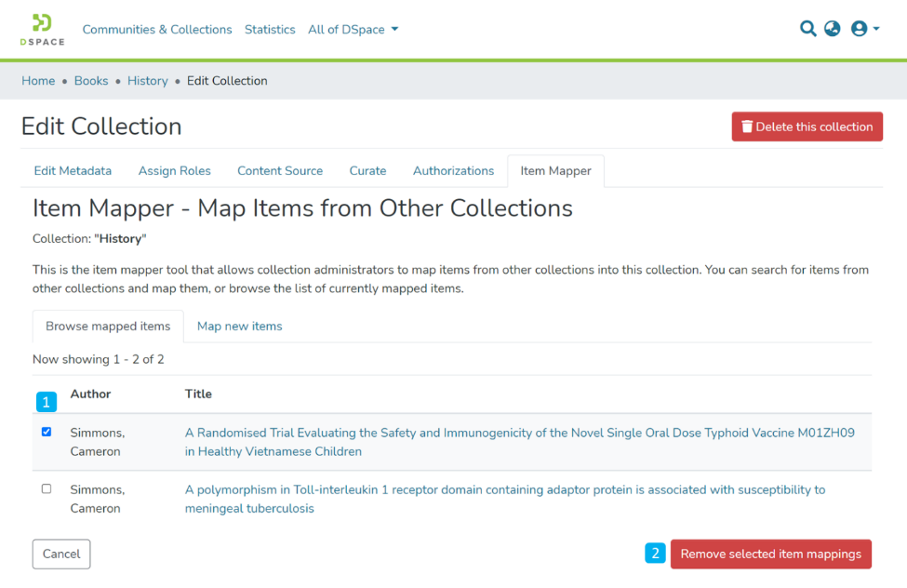Image resolution: width=907 pixels, height=588 pixels.
Task: Select the Curate tab
Action: (x=367, y=171)
